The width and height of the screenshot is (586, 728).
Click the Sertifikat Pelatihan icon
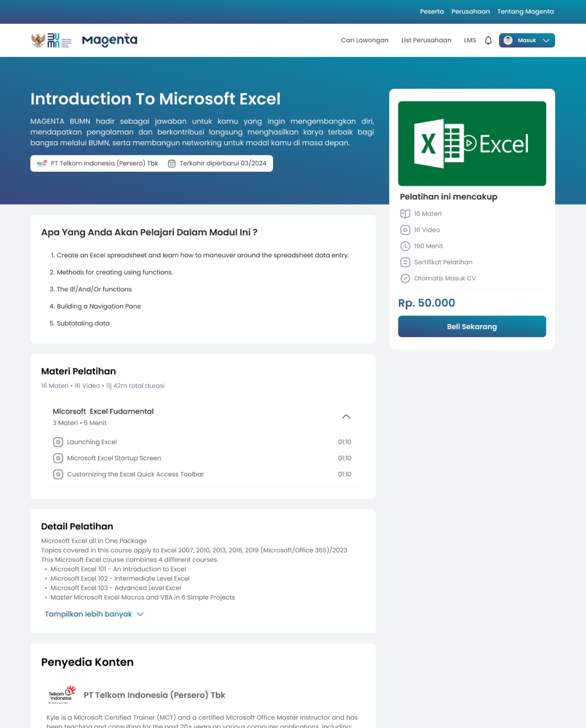click(405, 262)
